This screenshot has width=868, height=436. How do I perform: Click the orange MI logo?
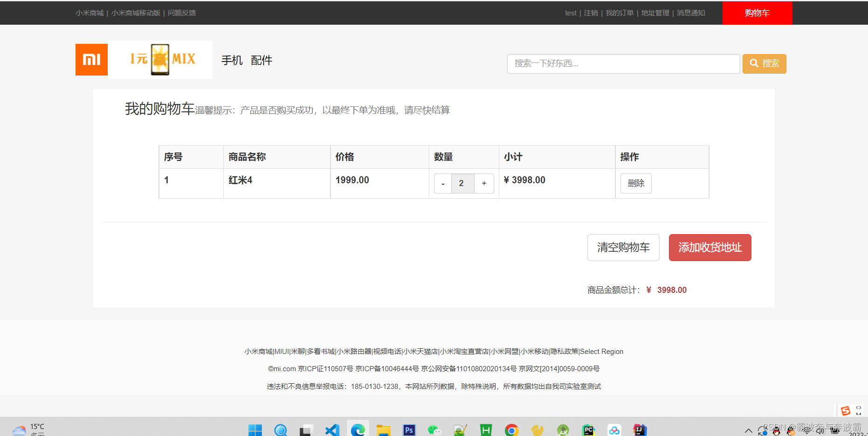click(91, 60)
